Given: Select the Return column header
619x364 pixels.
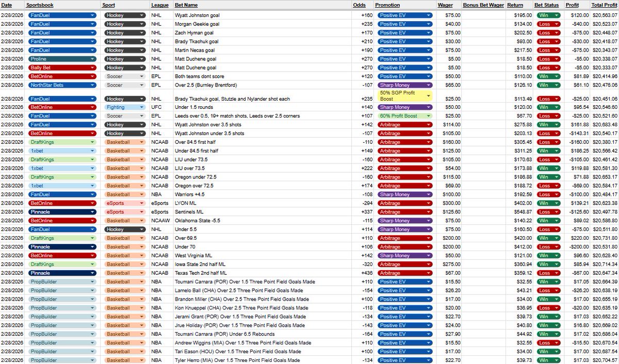Looking at the screenshot, I should coord(519,5).
